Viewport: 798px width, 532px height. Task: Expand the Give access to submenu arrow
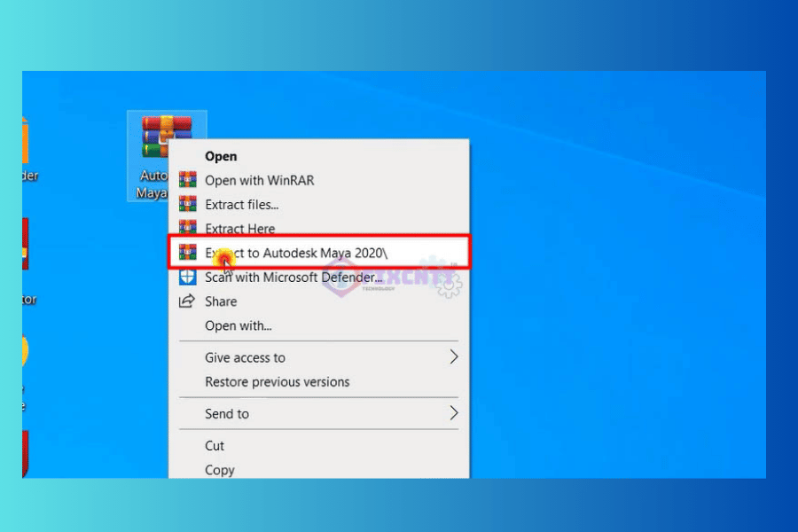(x=453, y=357)
